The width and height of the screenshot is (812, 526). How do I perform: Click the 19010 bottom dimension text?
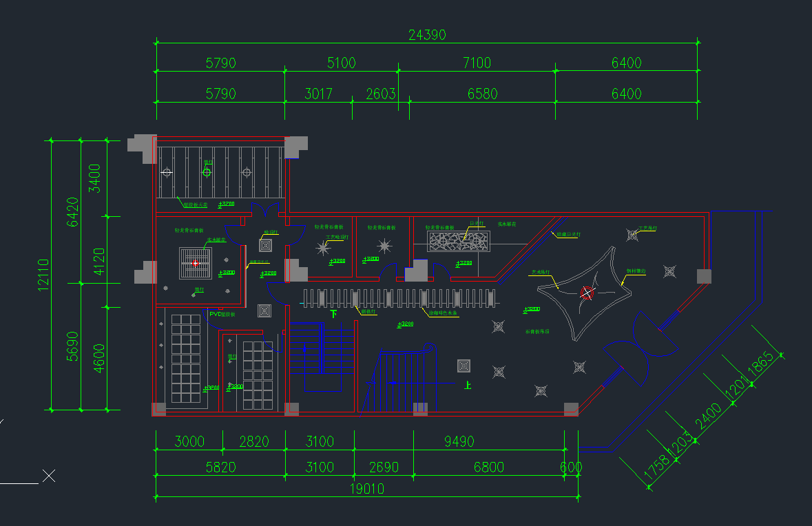[x=366, y=490]
